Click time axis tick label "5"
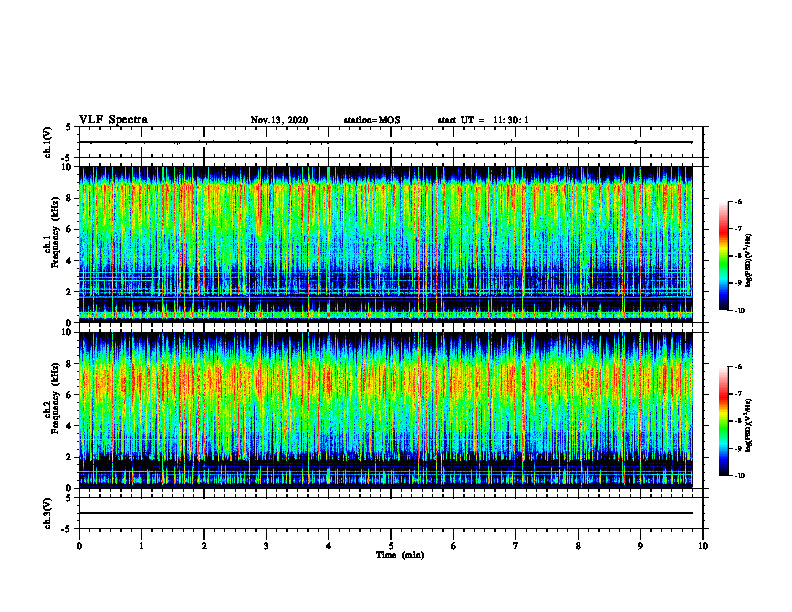The image size is (792, 612). tap(391, 546)
